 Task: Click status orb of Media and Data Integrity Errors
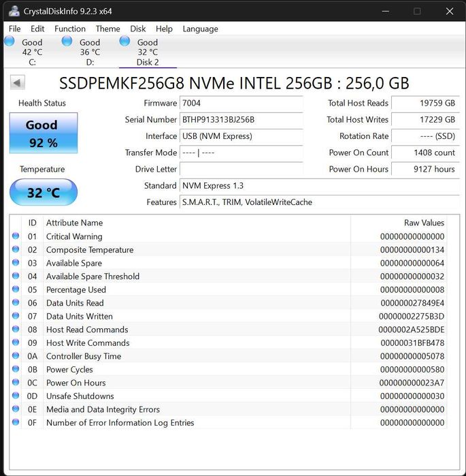(16, 409)
